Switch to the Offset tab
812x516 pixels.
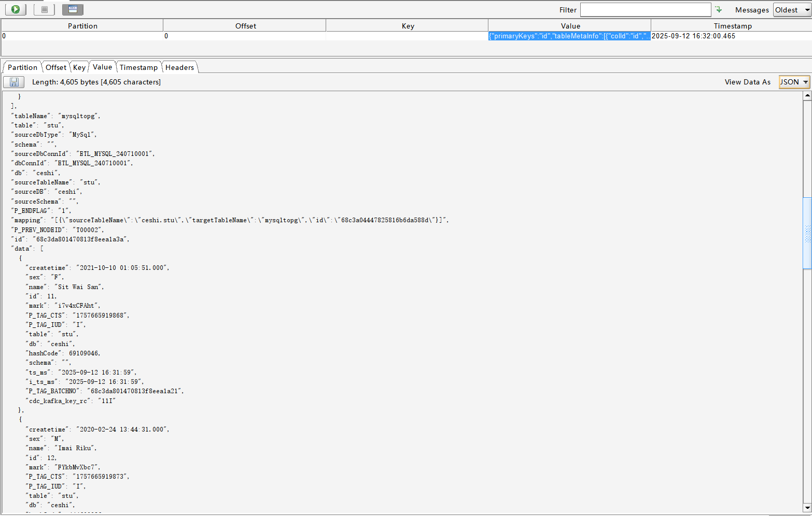tap(56, 67)
